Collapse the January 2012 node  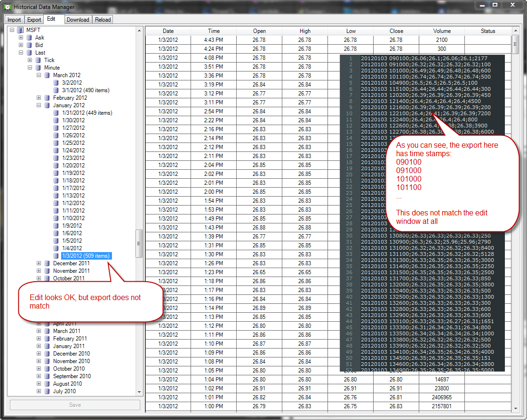(x=39, y=105)
